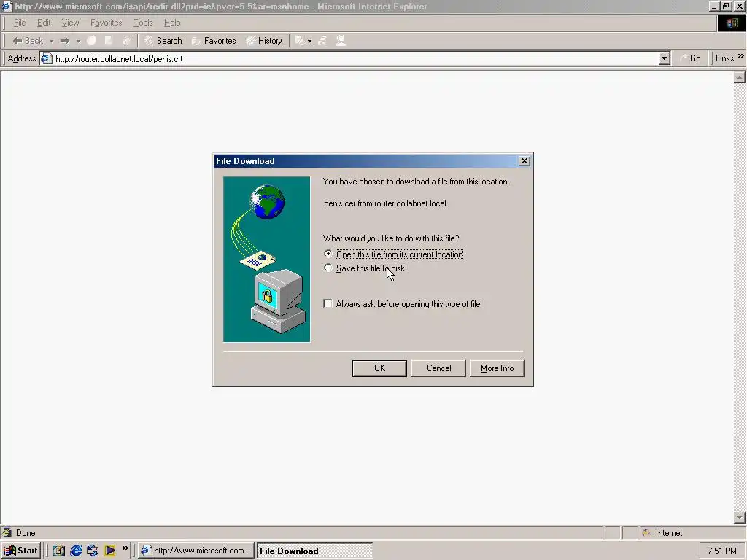The height and width of the screenshot is (560, 747).
Task: Click the Refresh toolbar icon
Action: 109,41
